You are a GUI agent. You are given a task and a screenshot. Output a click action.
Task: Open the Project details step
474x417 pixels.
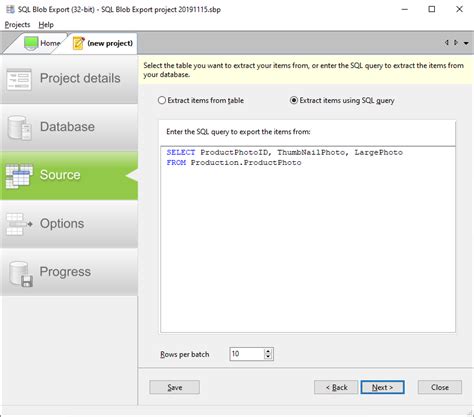click(x=69, y=79)
